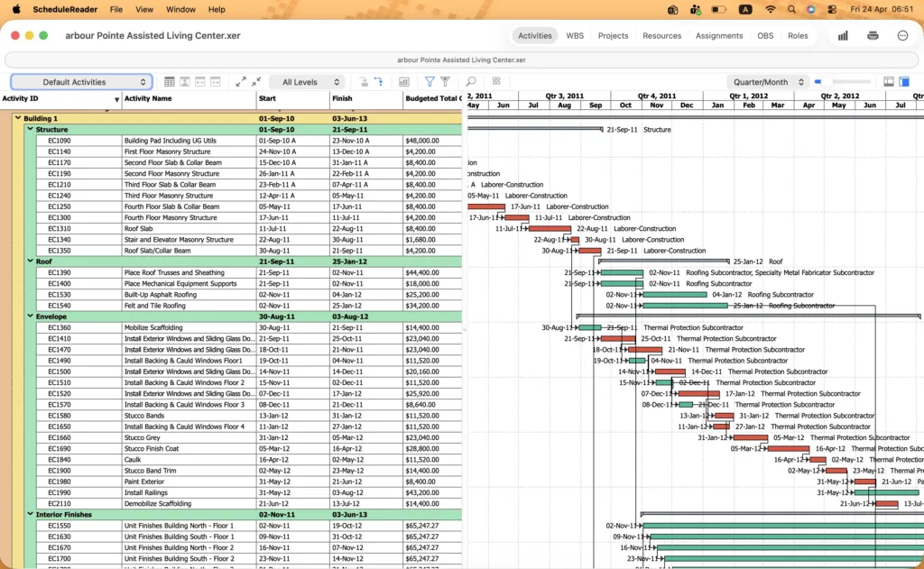The image size is (924, 569).
Task: Click the Budgeted Total column header
Action: tap(433, 98)
